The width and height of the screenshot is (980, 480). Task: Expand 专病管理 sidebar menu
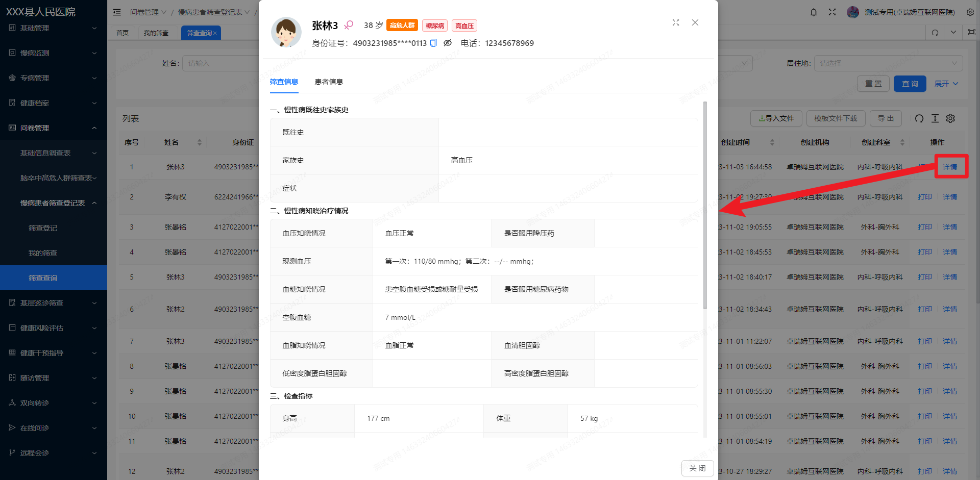(54, 78)
